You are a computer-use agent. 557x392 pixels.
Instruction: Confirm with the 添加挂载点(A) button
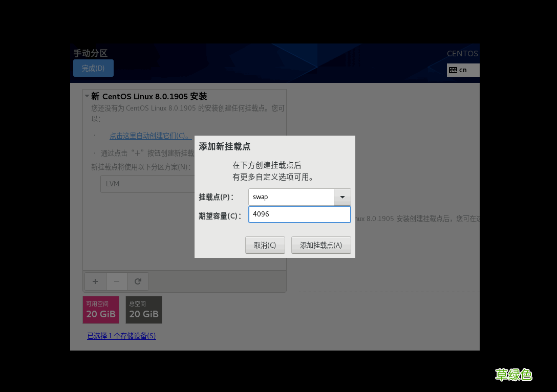(321, 245)
